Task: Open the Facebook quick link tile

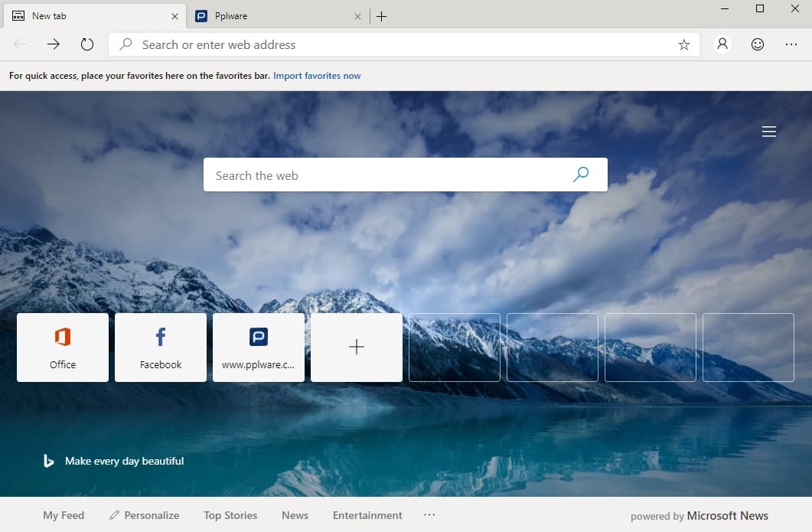Action: pos(160,347)
